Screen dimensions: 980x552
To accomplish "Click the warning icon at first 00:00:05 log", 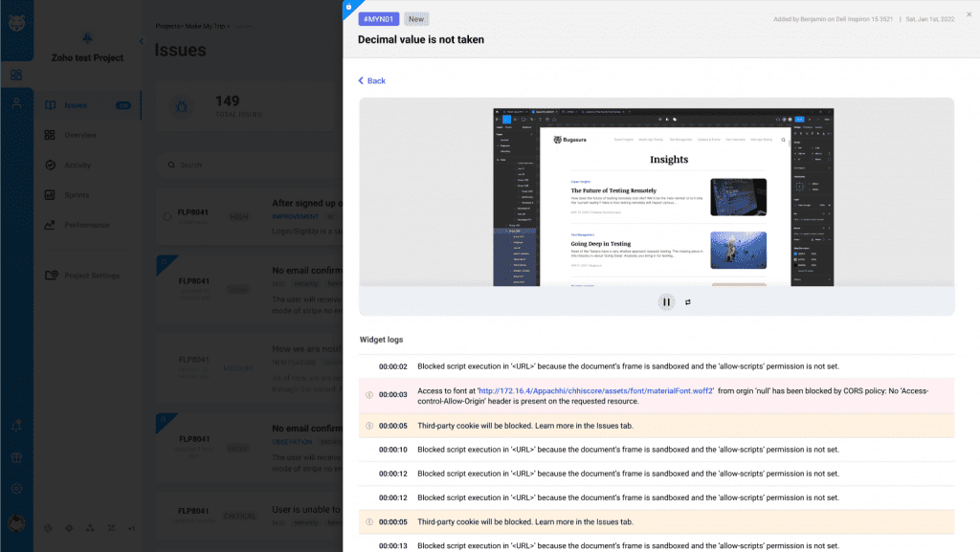I will tap(369, 426).
